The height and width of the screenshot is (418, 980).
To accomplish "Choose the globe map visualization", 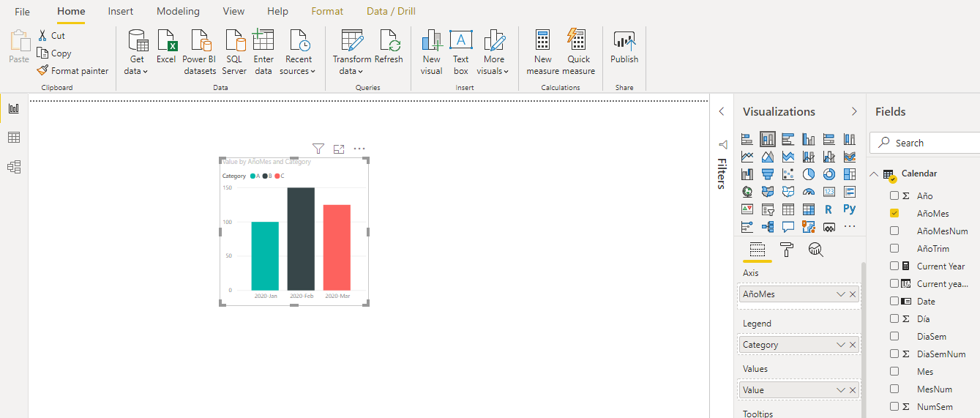I will (x=747, y=191).
